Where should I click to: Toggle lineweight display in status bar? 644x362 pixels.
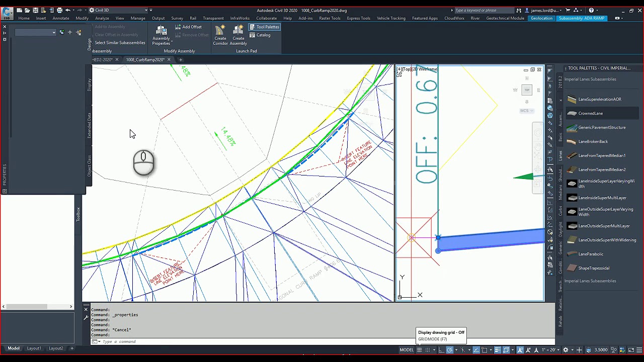498,350
